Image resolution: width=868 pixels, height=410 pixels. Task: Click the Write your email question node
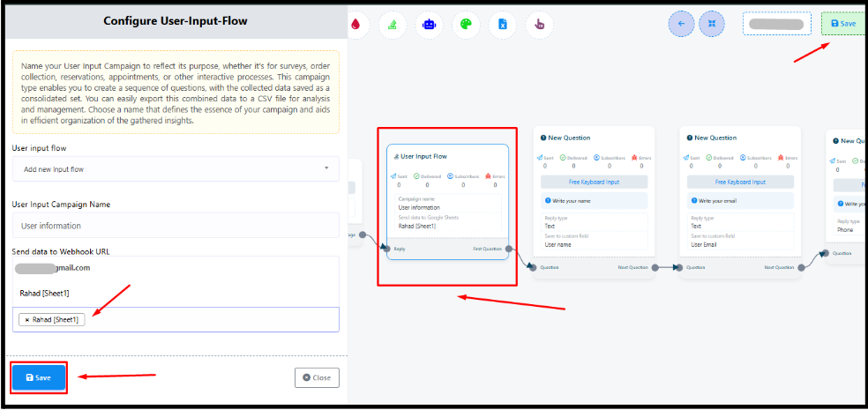(740, 198)
